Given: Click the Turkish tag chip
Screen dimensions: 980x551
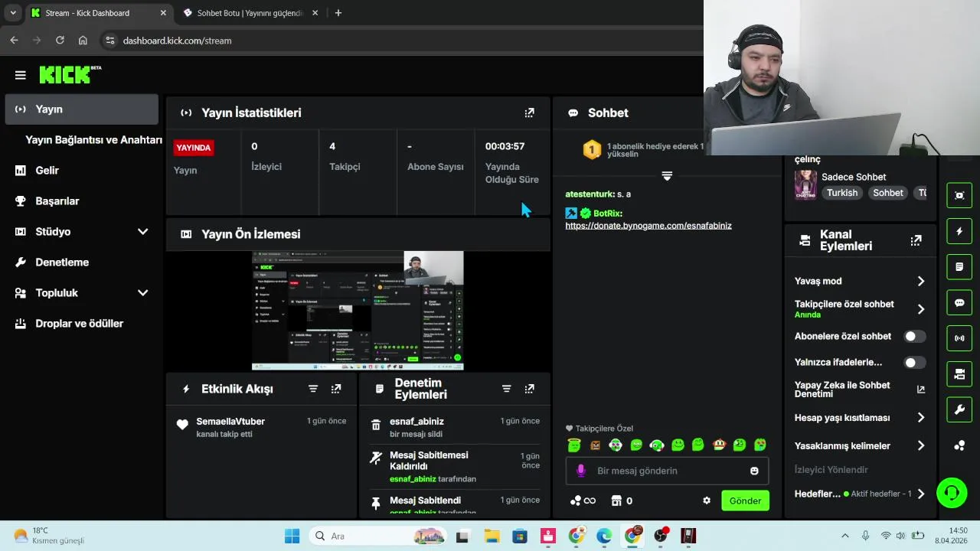Looking at the screenshot, I should 842,193.
